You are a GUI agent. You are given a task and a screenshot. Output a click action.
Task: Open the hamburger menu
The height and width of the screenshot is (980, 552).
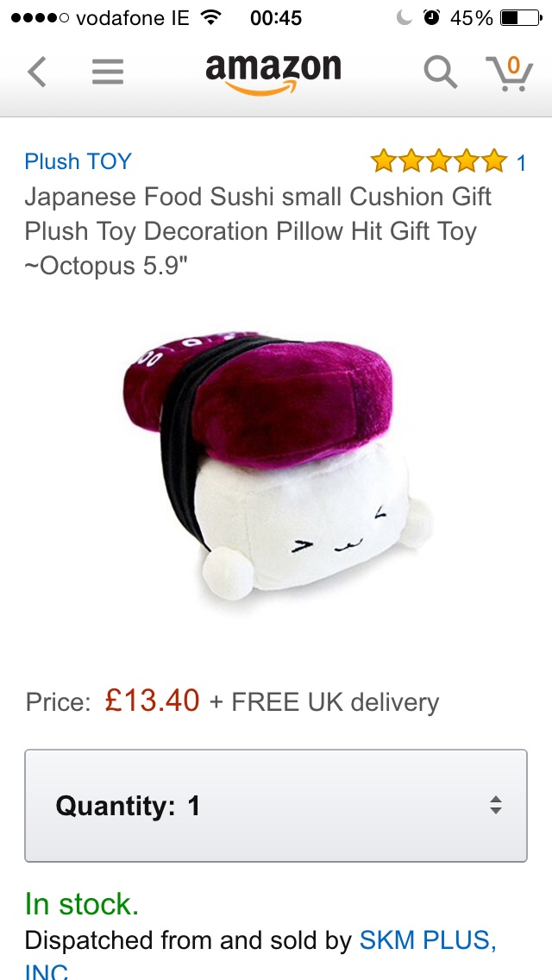click(x=108, y=72)
